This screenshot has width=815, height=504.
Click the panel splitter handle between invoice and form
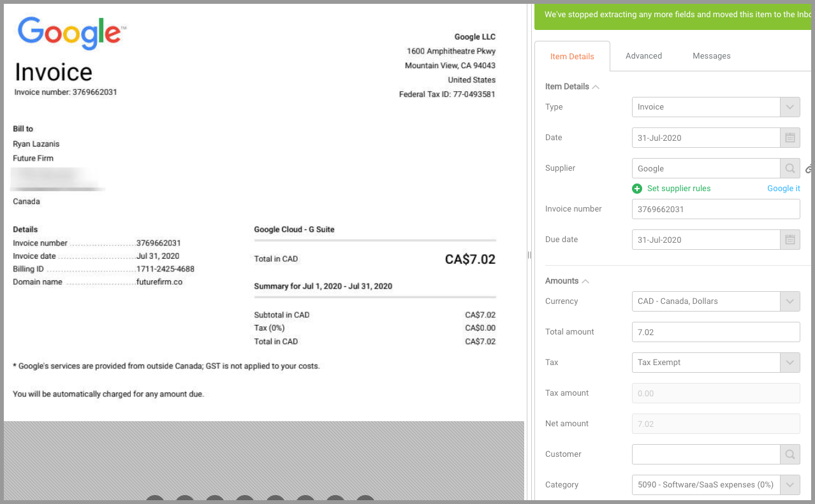coord(529,255)
